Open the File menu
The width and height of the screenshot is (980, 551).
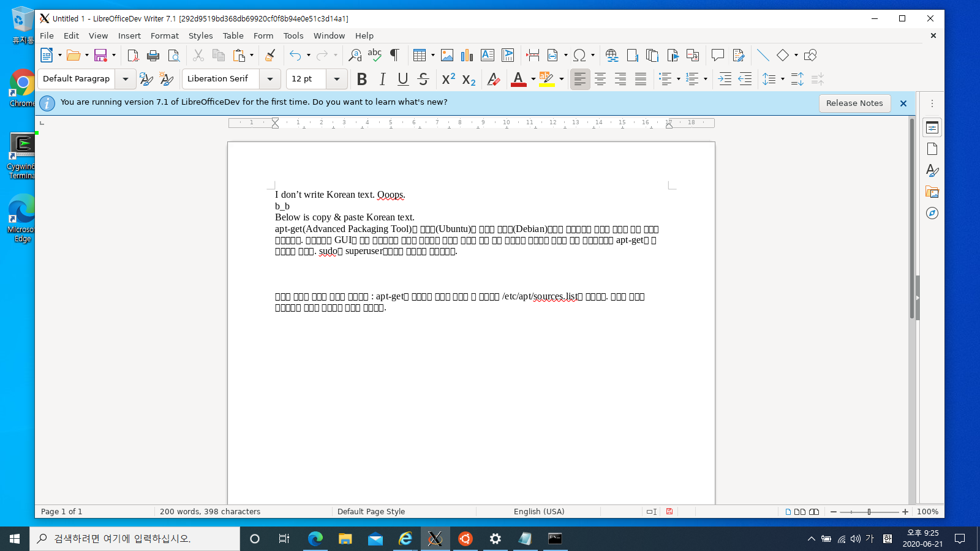point(47,36)
